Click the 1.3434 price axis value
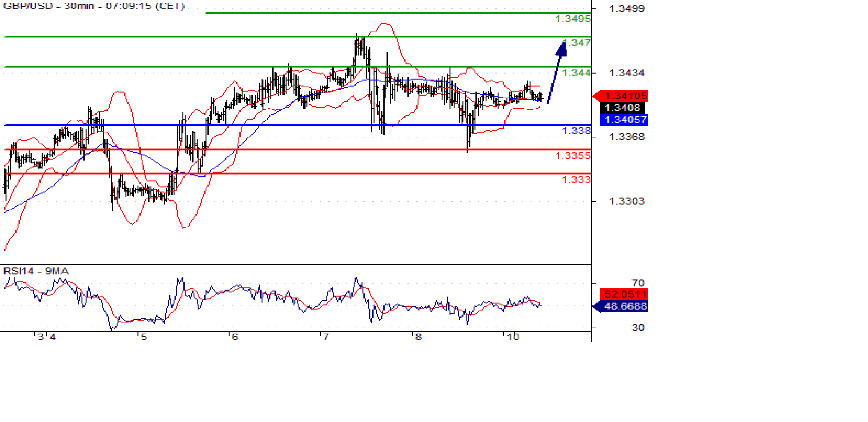The height and width of the screenshot is (422, 868). tap(627, 73)
